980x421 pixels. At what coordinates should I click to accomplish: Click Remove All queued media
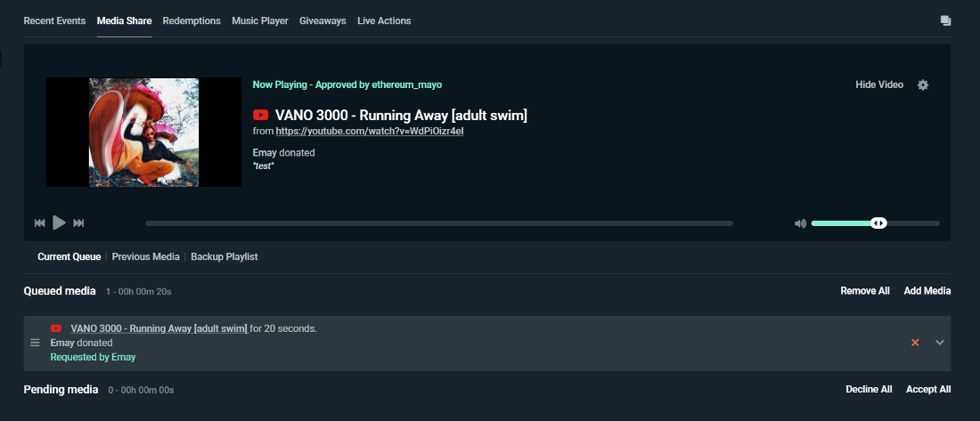pyautogui.click(x=865, y=291)
